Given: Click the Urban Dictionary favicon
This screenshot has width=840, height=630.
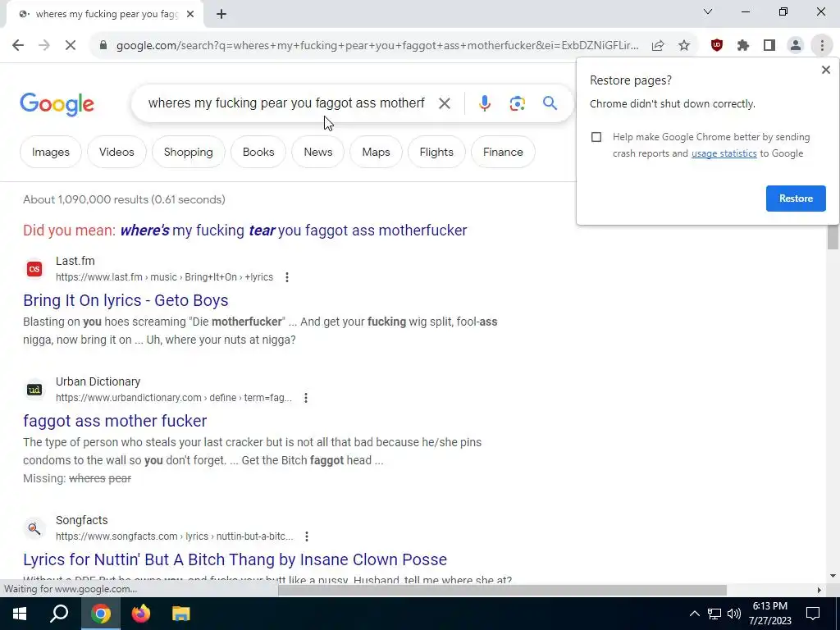Looking at the screenshot, I should coord(34,390).
